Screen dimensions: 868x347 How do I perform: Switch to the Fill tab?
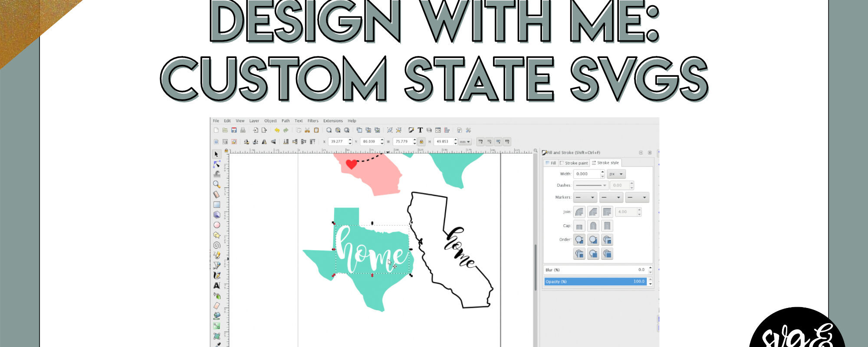551,163
